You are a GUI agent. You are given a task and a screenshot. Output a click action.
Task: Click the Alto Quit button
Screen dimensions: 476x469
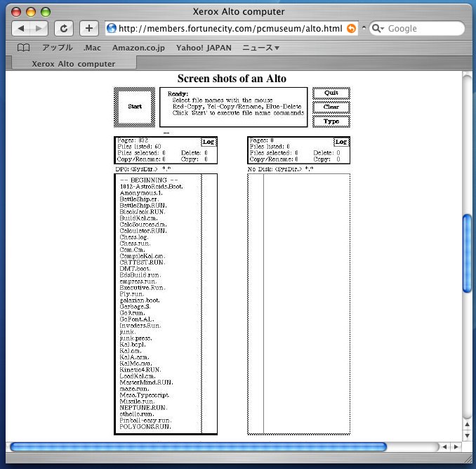coord(331,93)
